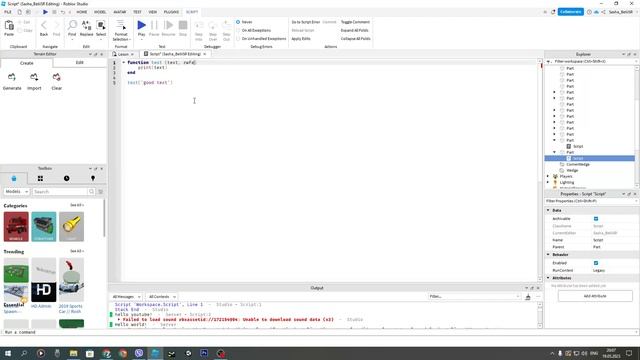The height and width of the screenshot is (360, 640).
Task: Click Toggle Comment action
Action: pos(355,22)
